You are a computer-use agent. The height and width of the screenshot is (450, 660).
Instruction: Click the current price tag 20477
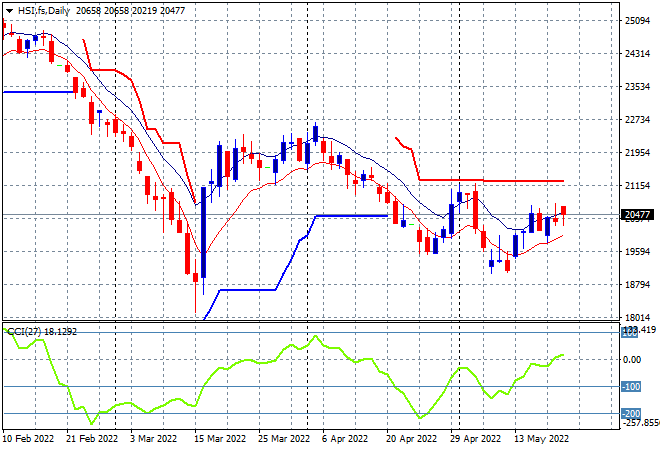click(637, 215)
